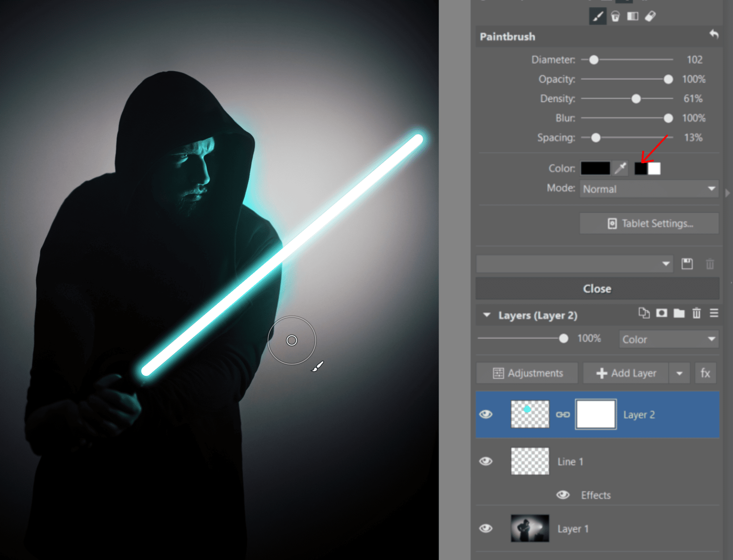Adjust the Spacing slider handle
The width and height of the screenshot is (733, 560).
[596, 138]
